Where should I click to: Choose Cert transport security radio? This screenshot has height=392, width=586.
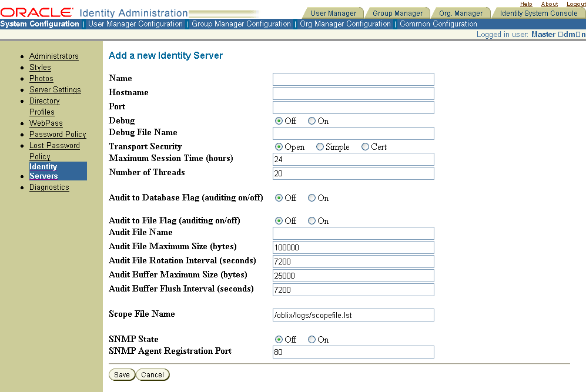coord(365,147)
